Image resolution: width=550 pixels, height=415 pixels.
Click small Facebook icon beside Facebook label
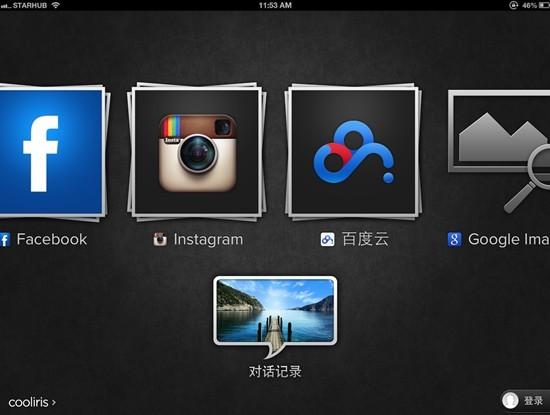[5, 240]
